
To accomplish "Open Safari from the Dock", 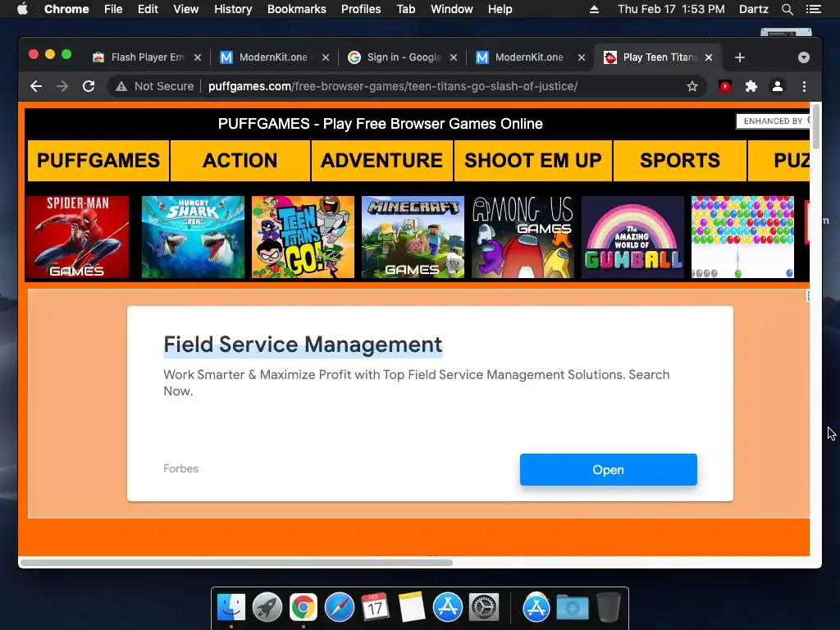I will [x=339, y=608].
